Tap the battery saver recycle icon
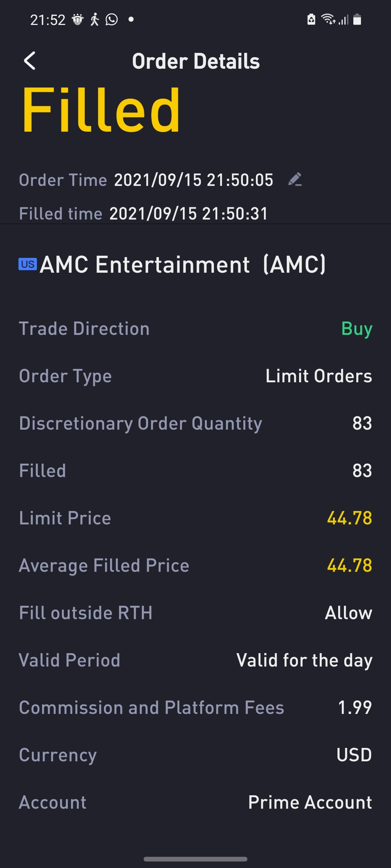Image resolution: width=391 pixels, height=868 pixels. 311,20
